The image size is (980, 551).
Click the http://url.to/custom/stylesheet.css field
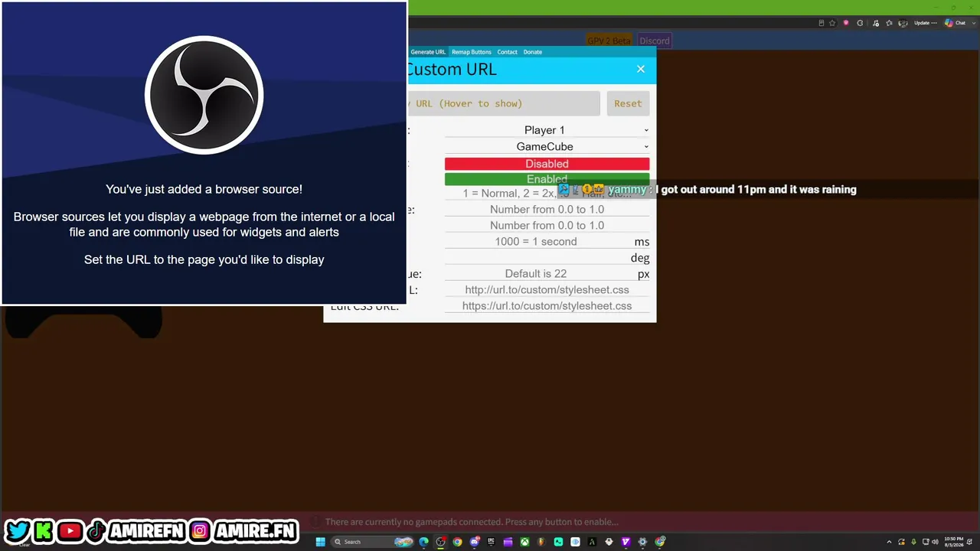[547, 290]
